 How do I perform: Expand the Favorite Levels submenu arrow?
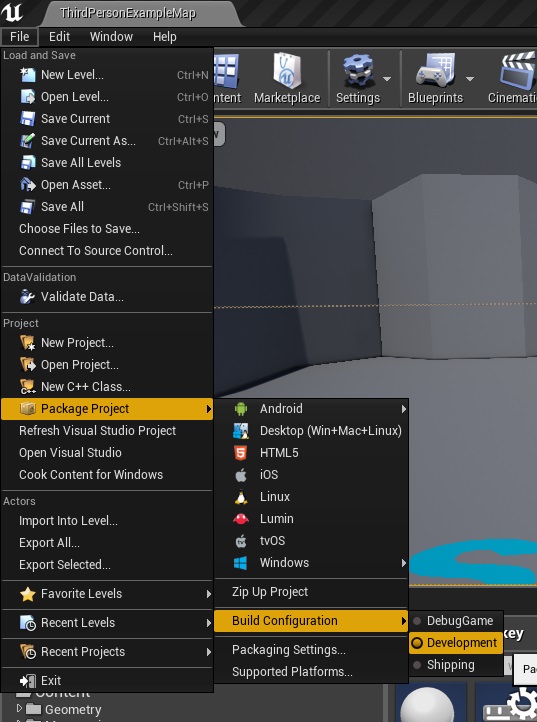point(209,594)
